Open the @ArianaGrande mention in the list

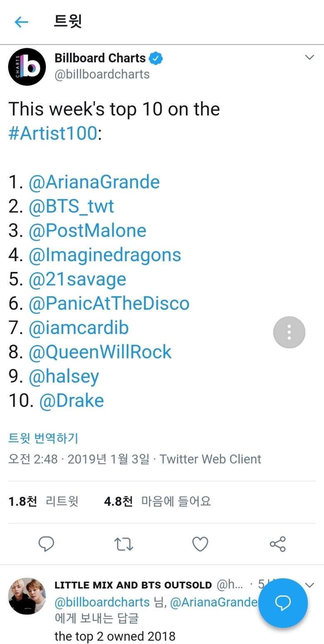coord(94,182)
